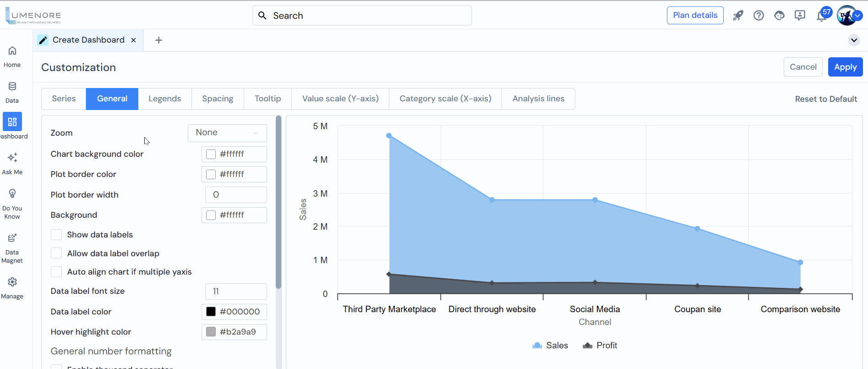Toggle Auto align chart if multiple yaxis
This screenshot has height=369, width=868.
pos(56,272)
